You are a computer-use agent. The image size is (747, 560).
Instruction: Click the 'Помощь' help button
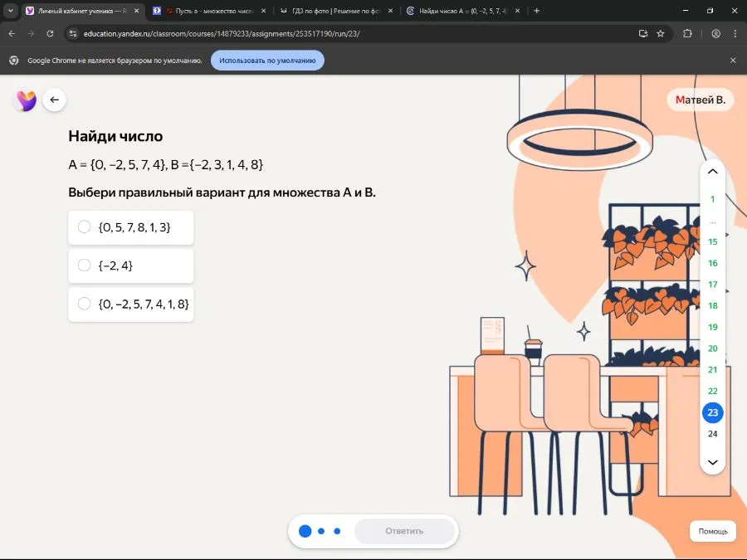tap(712, 531)
